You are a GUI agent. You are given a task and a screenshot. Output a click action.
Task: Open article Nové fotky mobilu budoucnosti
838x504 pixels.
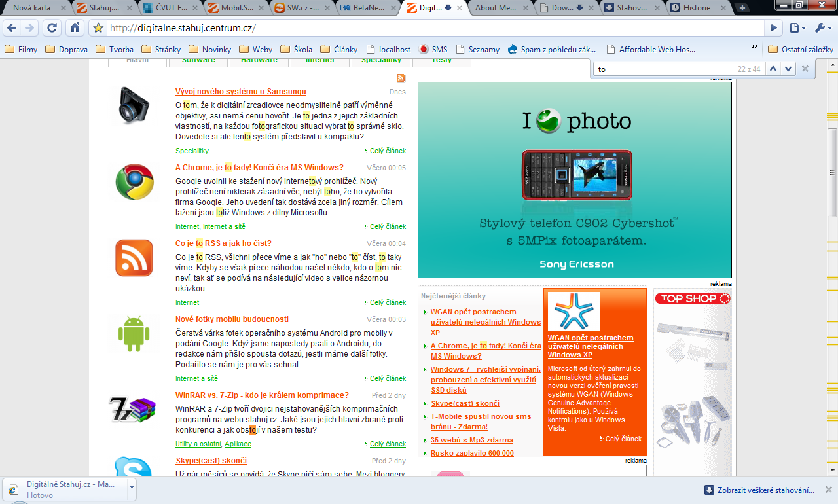click(232, 319)
